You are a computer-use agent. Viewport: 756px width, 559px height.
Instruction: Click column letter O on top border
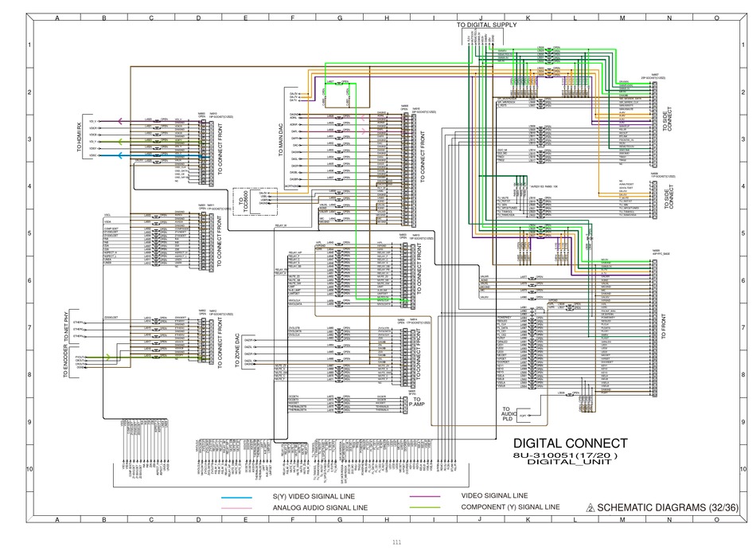716,18
